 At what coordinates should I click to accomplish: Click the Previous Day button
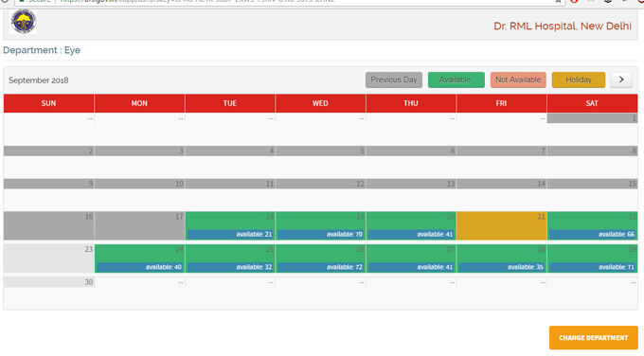[394, 80]
